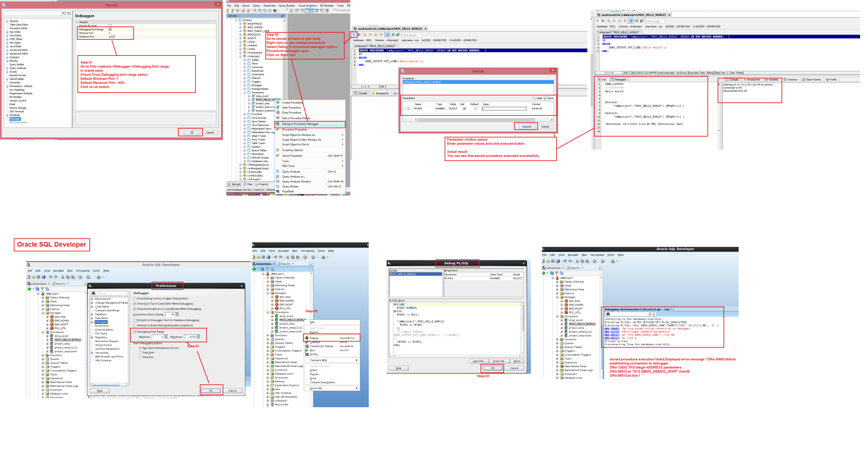
Task: Select the Step Over radio button
Action: pos(140,352)
